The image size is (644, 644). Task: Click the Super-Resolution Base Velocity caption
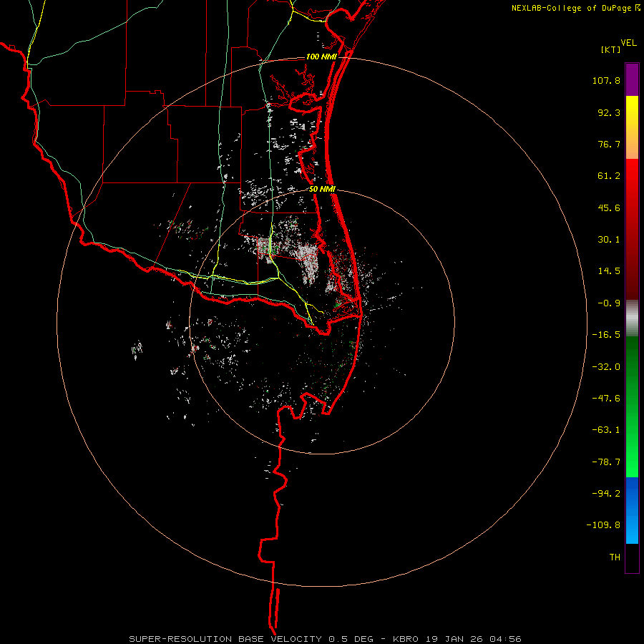pos(325,639)
